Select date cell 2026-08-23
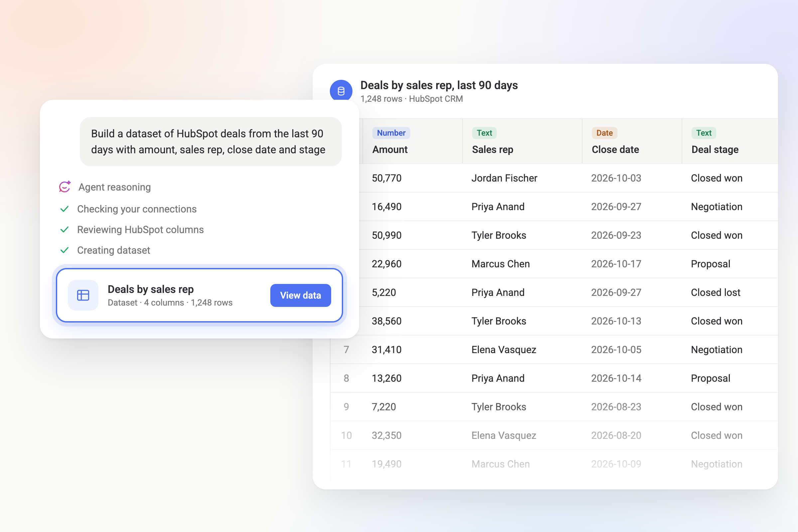This screenshot has height=532, width=798. click(616, 406)
